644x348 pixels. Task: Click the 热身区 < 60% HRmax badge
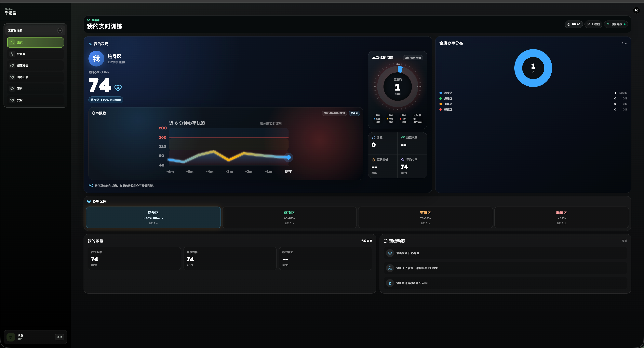(x=106, y=100)
